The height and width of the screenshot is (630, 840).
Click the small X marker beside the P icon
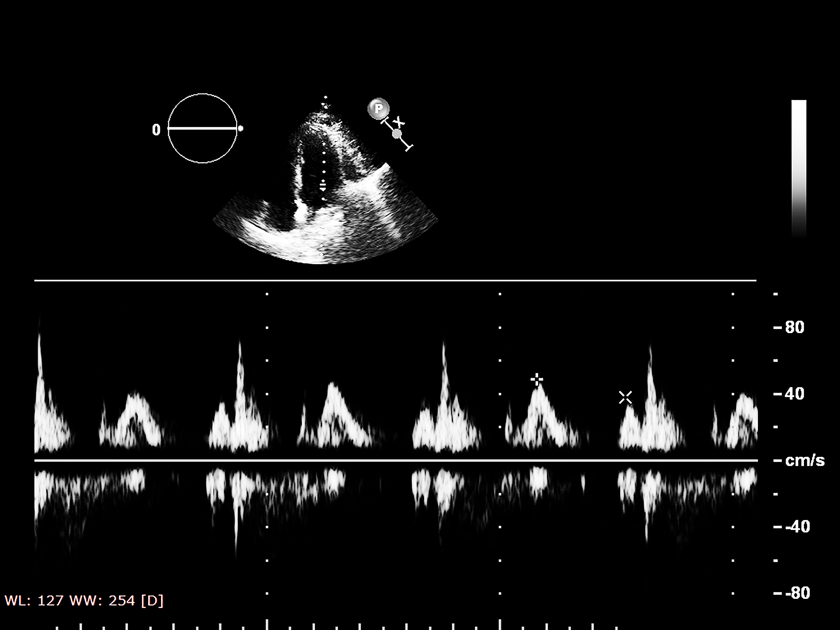[x=399, y=122]
